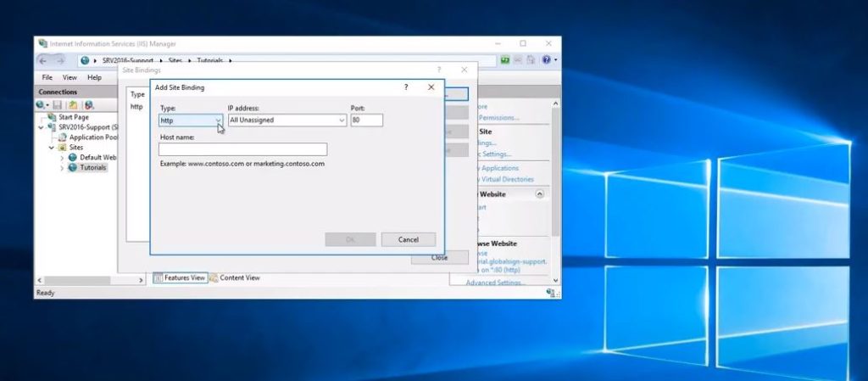Click the Edit Permissions link in Actions pane

pyautogui.click(x=498, y=117)
